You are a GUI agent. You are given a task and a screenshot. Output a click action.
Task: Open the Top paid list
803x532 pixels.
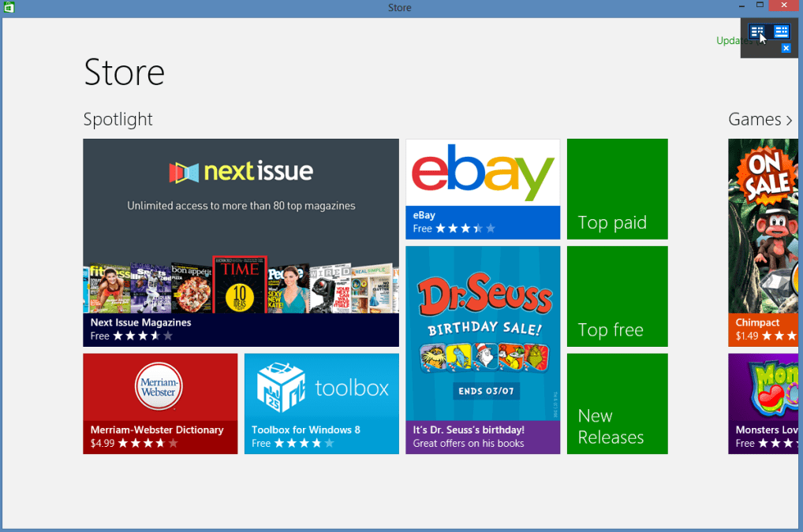[x=617, y=189]
